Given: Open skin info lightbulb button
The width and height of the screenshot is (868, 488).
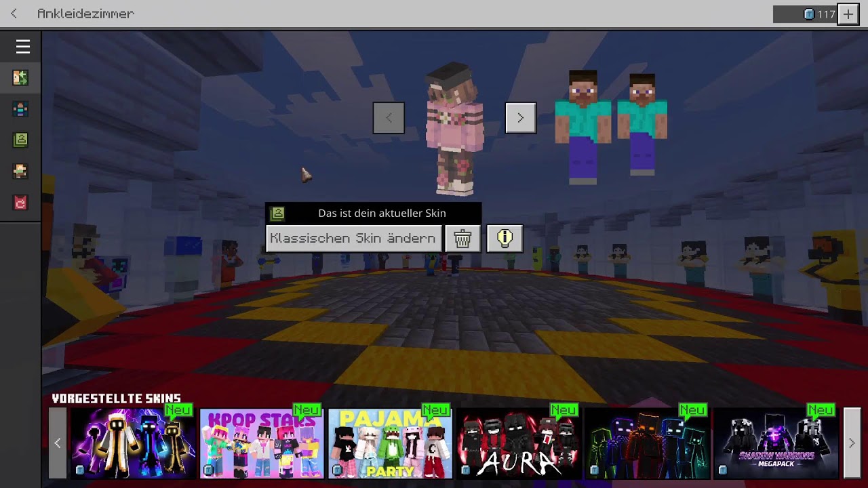Looking at the screenshot, I should [505, 239].
